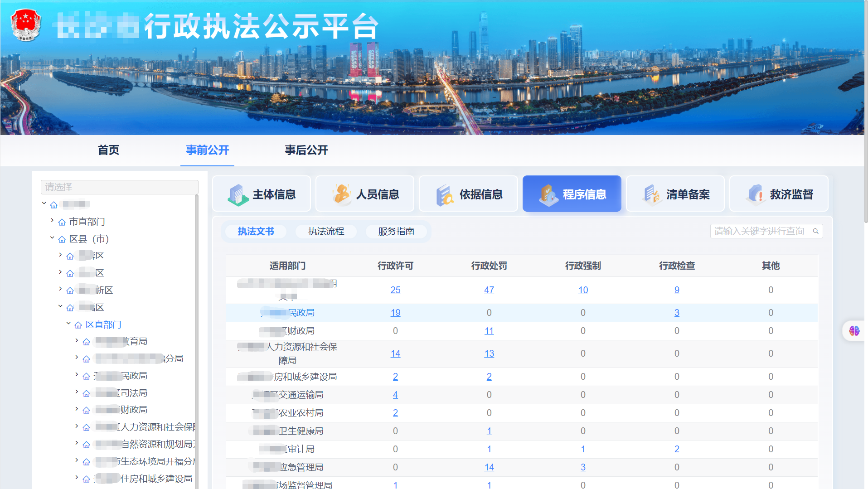This screenshot has height=489, width=868.
Task: Collapse the 区县（市）tree branch
Action: pos(51,237)
